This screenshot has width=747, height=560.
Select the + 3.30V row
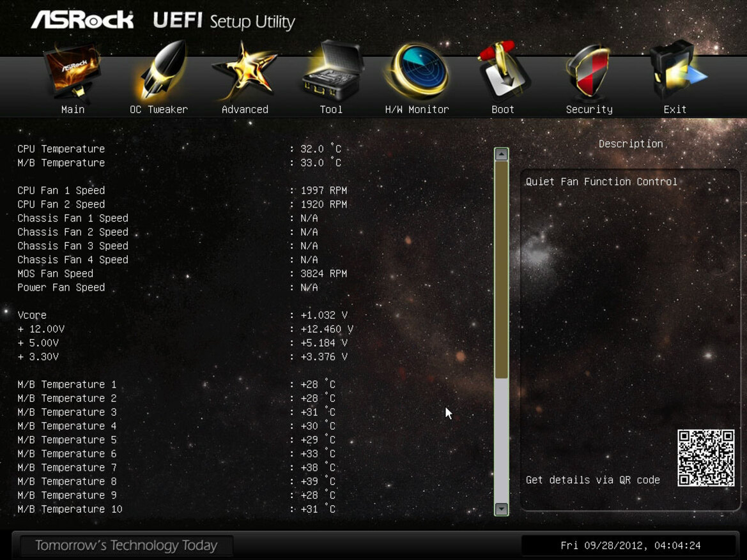tap(183, 357)
